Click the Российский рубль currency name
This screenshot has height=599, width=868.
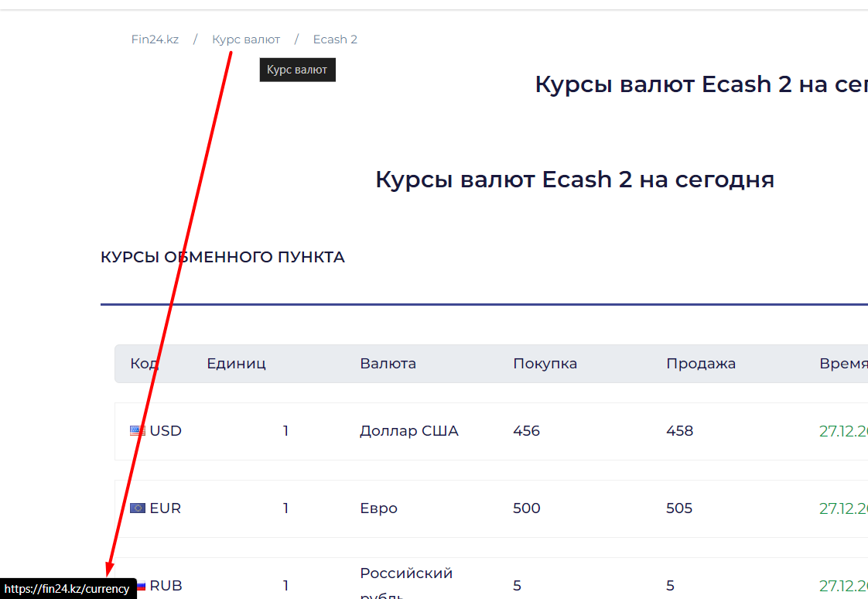406,584
